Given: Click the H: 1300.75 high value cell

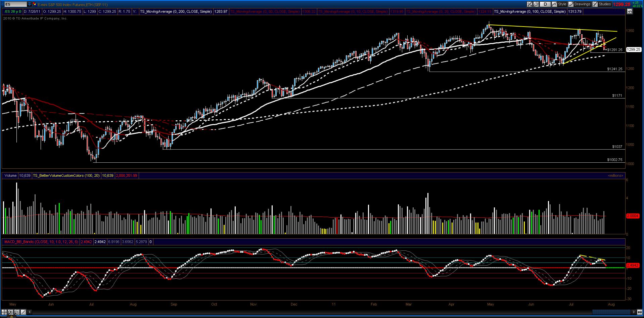Looking at the screenshot, I should click(72, 11).
